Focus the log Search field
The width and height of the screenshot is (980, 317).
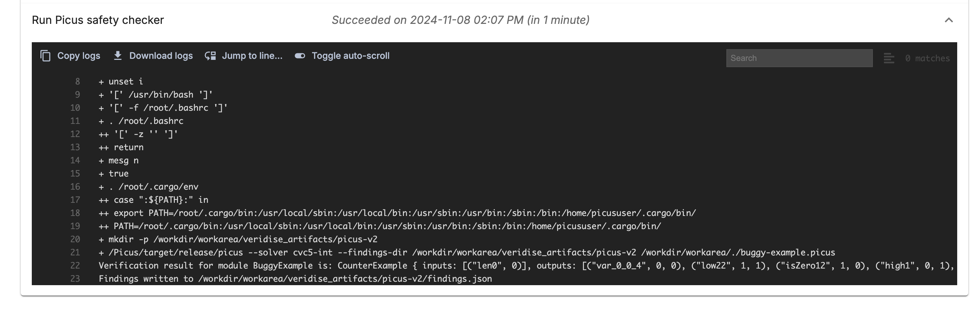coord(799,58)
